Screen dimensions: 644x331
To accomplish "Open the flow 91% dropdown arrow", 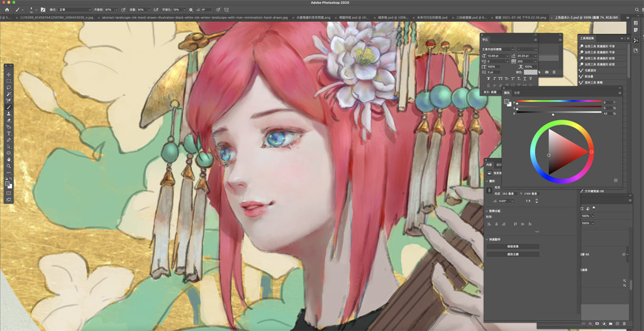I will 148,9.
